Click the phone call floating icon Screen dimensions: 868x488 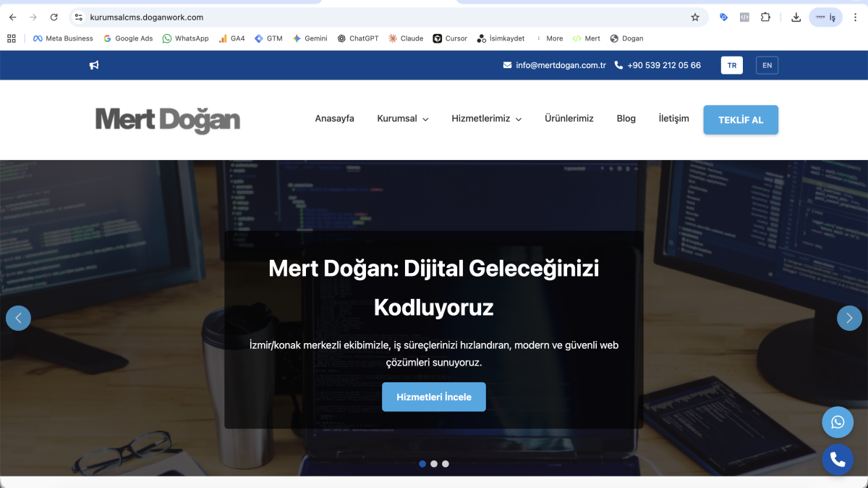(837, 459)
